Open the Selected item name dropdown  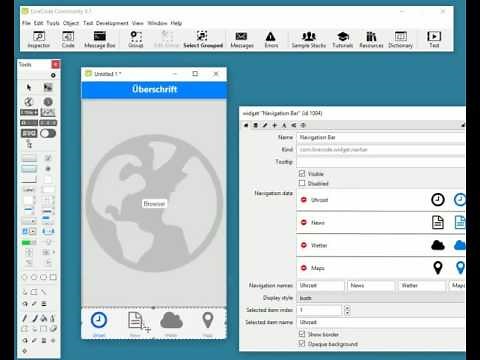381,322
